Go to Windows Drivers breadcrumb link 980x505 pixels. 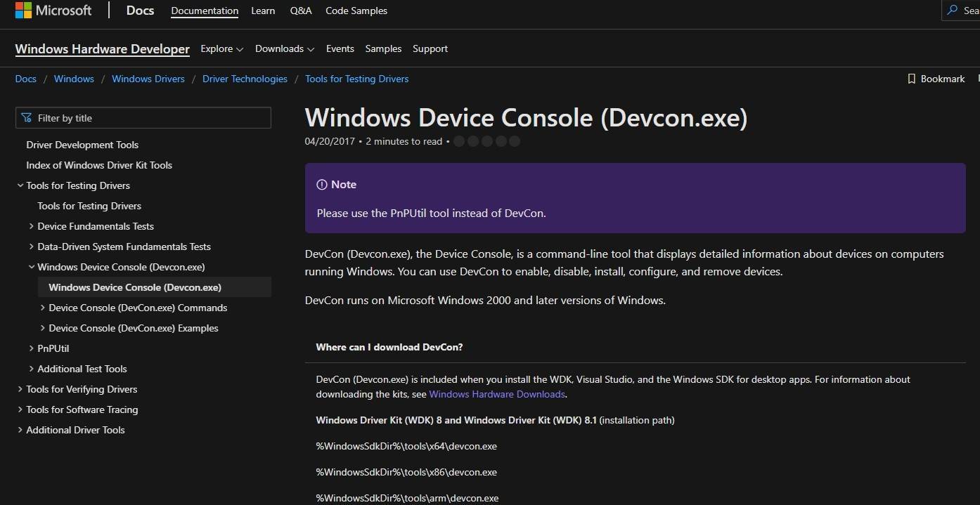148,79
